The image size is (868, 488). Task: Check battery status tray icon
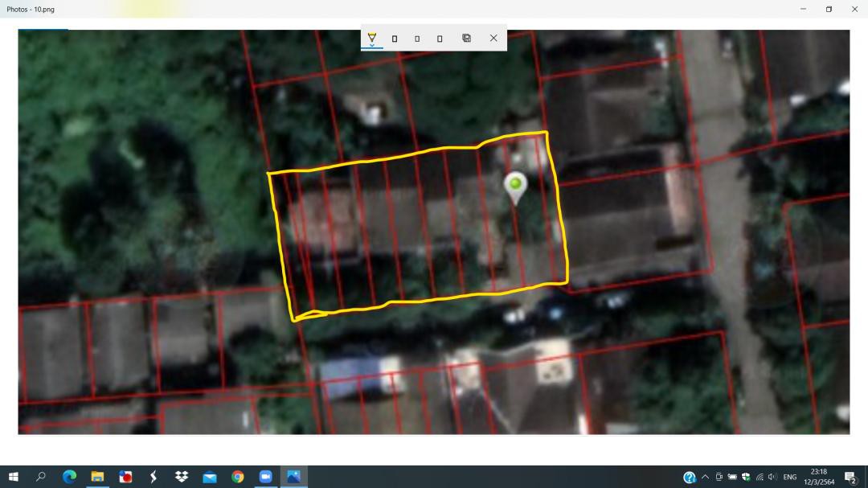[x=732, y=477]
